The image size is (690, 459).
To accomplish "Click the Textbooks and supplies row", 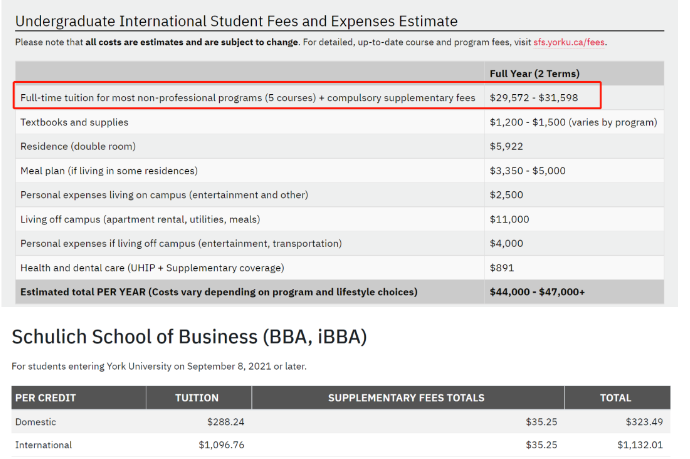I will click(74, 122).
